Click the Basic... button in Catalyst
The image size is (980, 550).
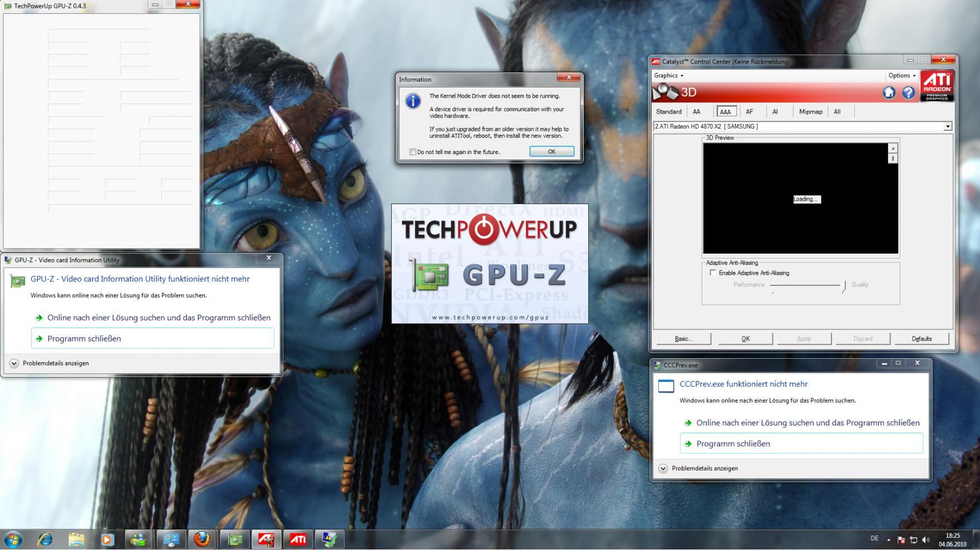[x=683, y=339]
